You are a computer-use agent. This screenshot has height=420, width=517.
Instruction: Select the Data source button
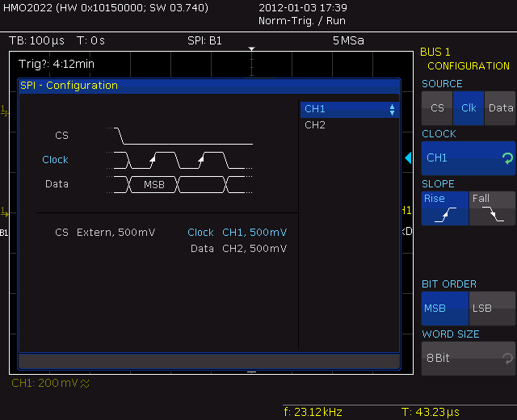[500, 108]
